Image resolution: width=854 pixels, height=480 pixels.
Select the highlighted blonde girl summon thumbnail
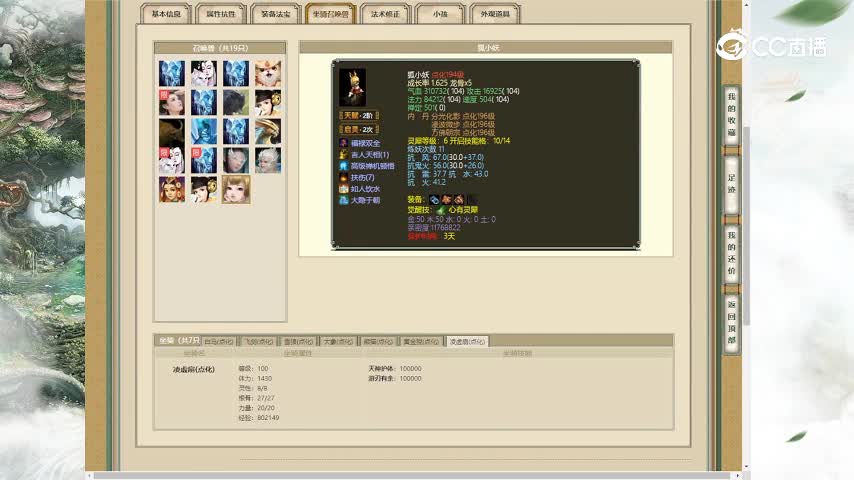[x=236, y=190]
